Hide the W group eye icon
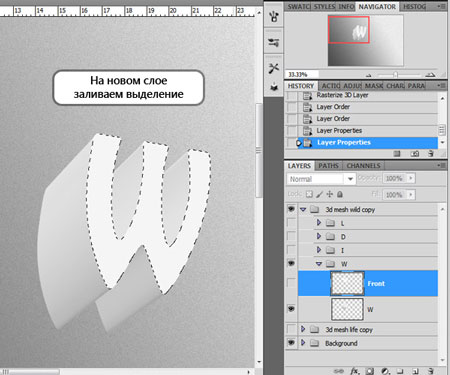 point(291,264)
